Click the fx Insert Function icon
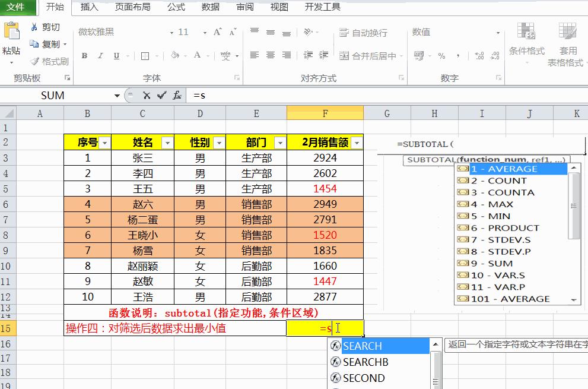This screenshot has height=389, width=588. [x=176, y=95]
